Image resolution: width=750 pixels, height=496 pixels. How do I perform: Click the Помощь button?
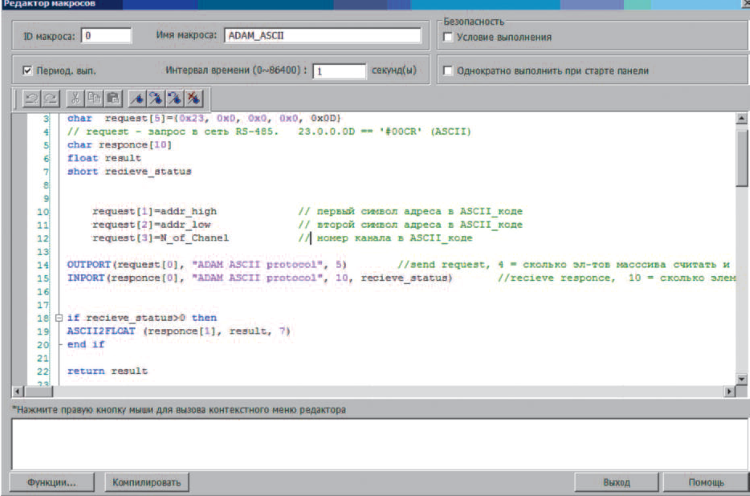click(x=706, y=482)
